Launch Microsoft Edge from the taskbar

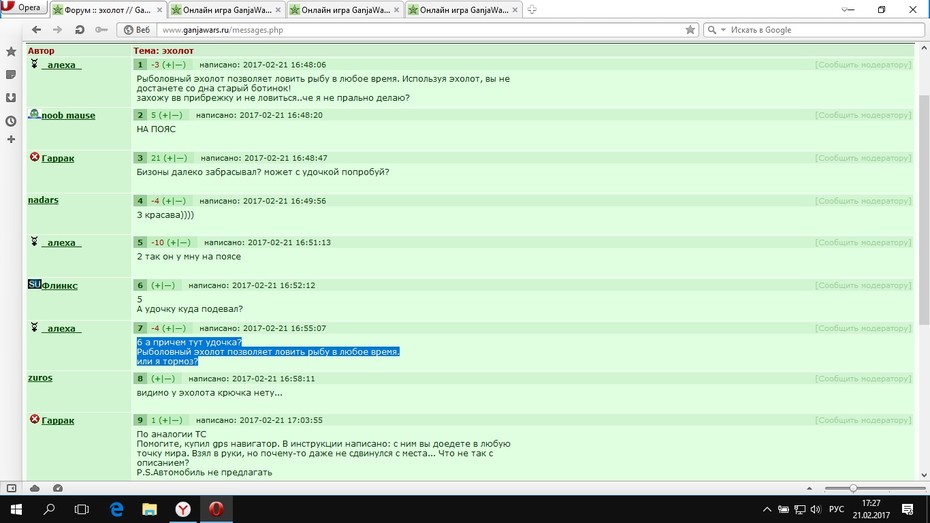click(x=117, y=509)
